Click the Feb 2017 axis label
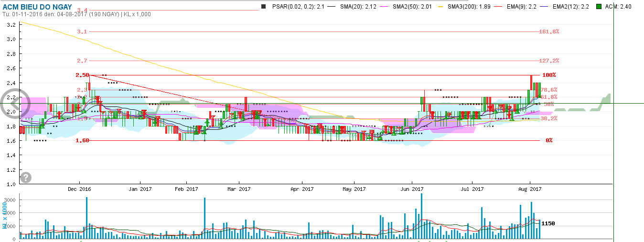 pos(186,189)
